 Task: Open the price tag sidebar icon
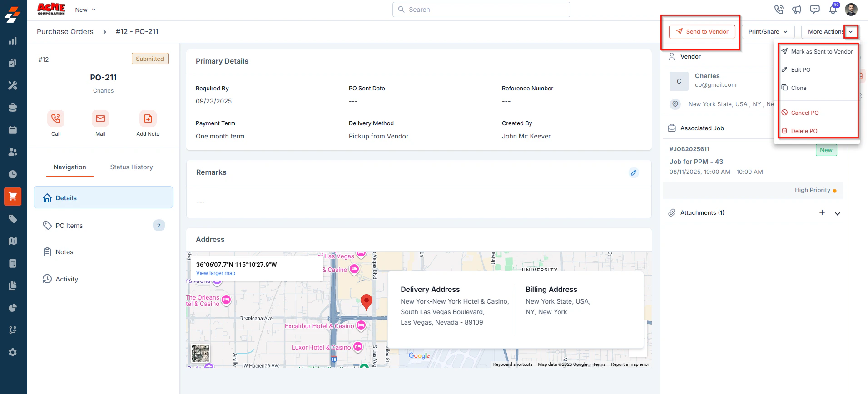13,219
